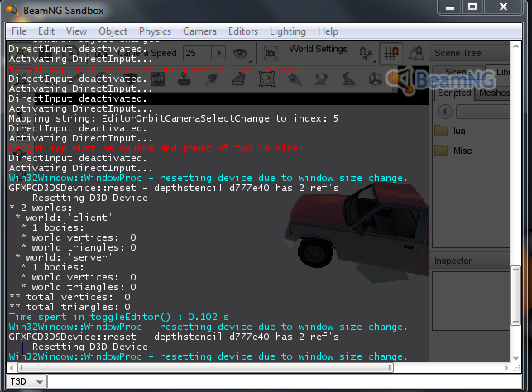Switch to the Scene tab

(x=458, y=72)
